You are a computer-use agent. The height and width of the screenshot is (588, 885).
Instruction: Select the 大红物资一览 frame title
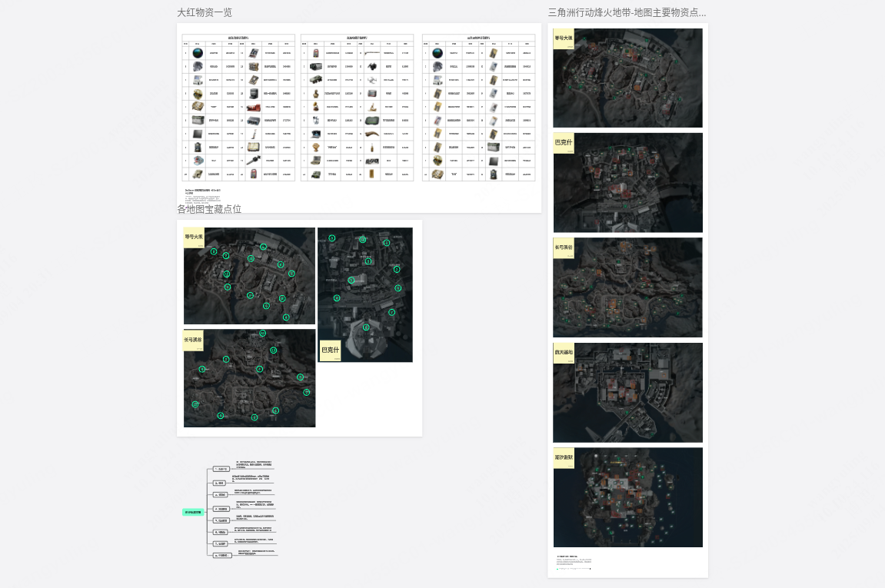(205, 12)
